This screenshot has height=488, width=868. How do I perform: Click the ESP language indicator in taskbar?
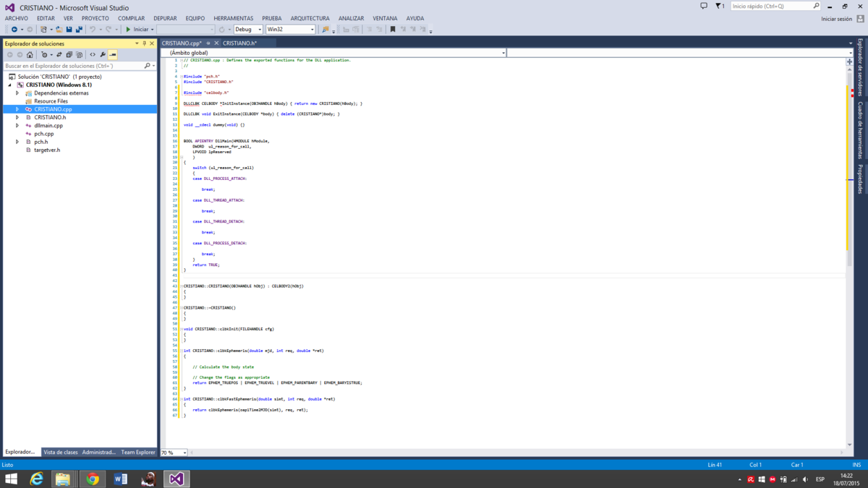pos(820,479)
